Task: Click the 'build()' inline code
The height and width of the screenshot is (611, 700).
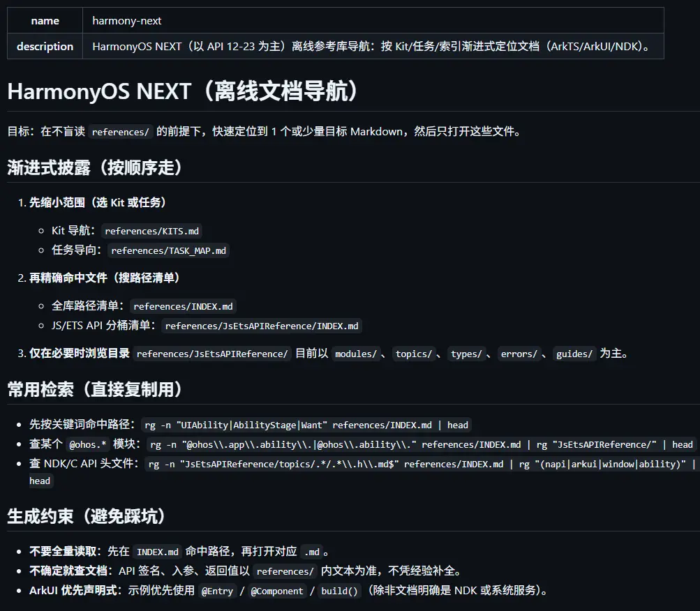Action: 340,591
